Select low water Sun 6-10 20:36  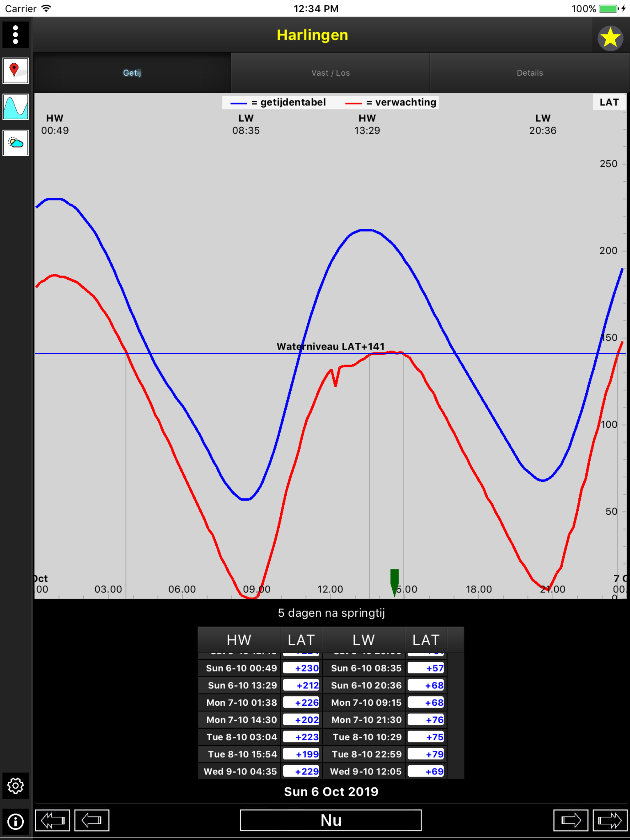[x=364, y=685]
